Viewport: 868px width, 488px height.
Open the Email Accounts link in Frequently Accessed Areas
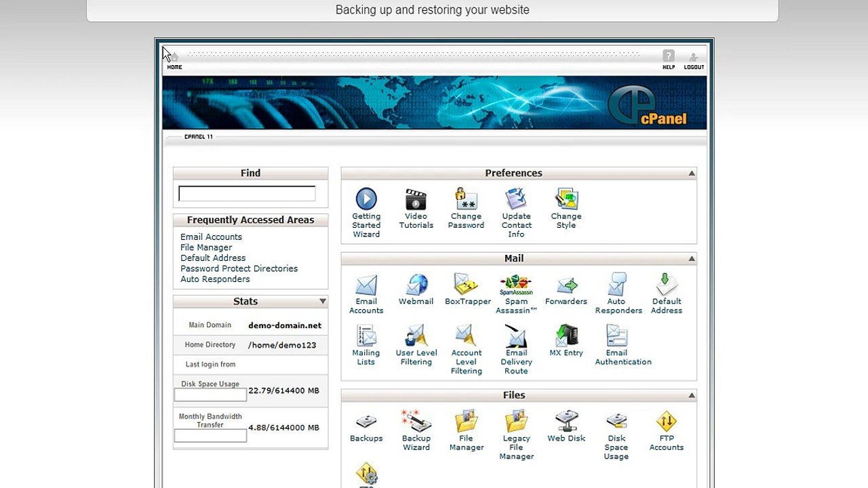[211, 237]
